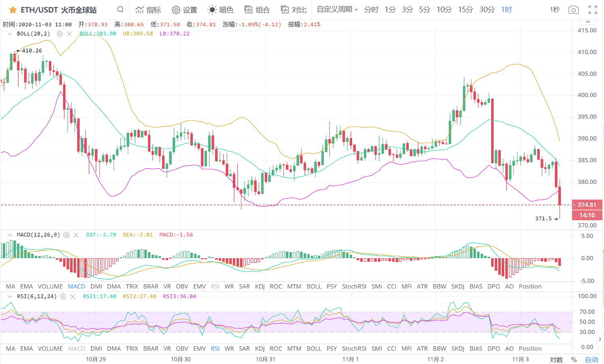The width and height of the screenshot is (604, 364).
Task: Toggle logarithmic scale 对数
Action: (x=556, y=360)
